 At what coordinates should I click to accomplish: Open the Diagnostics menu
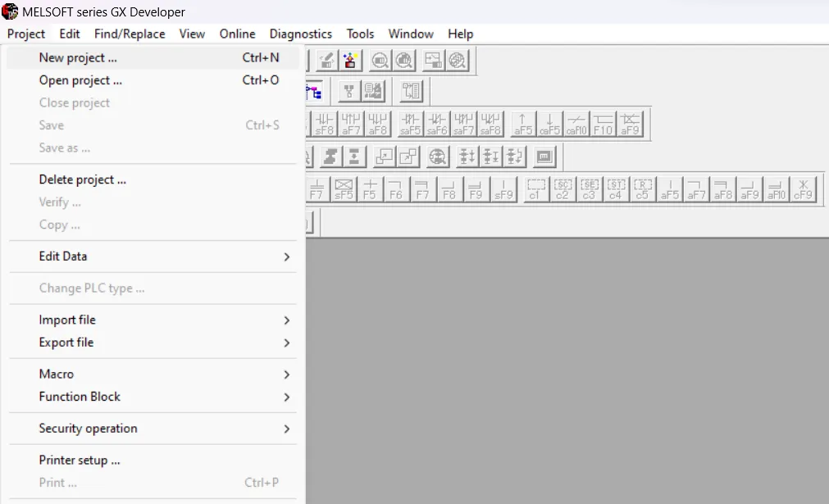click(x=300, y=34)
